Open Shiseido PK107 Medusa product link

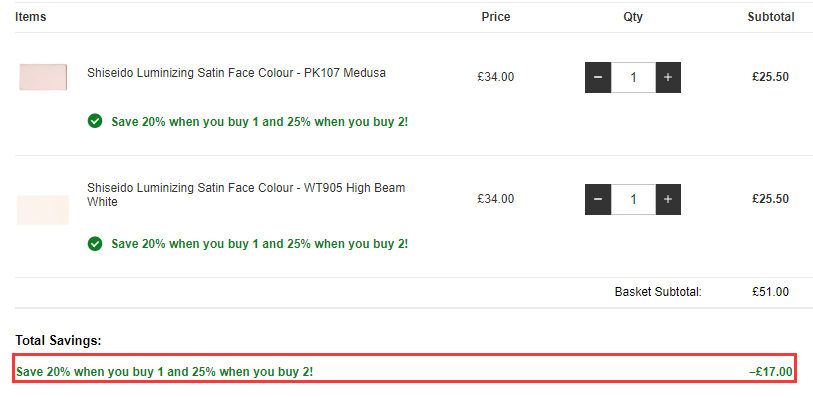tap(236, 73)
